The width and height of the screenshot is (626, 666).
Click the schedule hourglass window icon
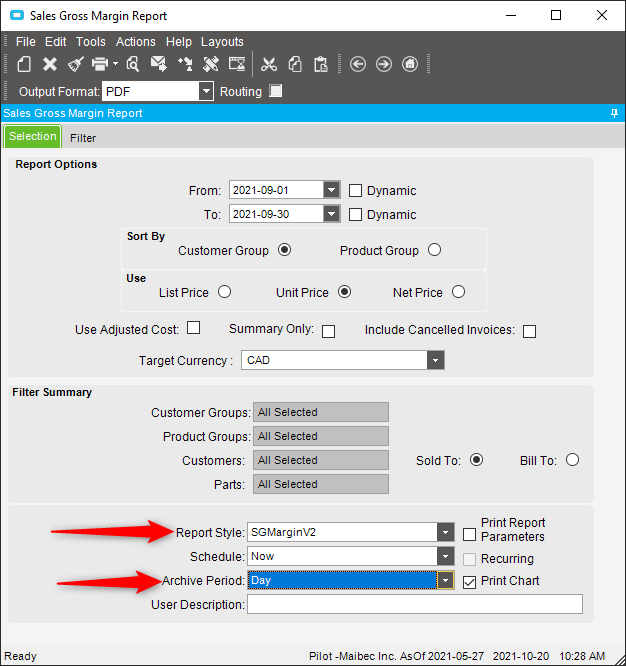click(237, 64)
